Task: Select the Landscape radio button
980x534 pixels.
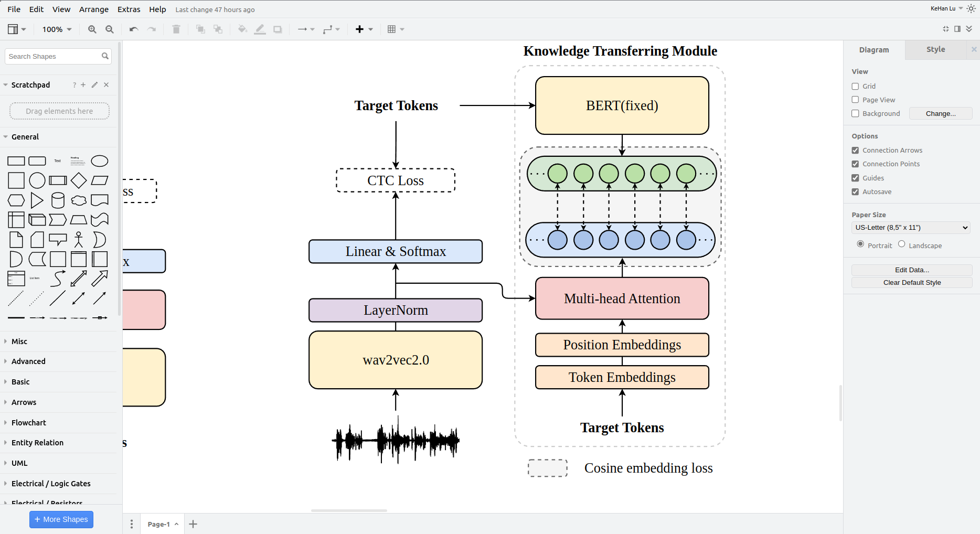Action: pyautogui.click(x=901, y=244)
